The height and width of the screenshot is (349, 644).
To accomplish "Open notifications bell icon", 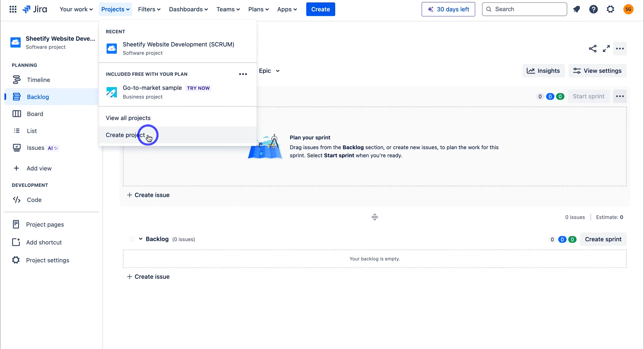I will tap(576, 9).
